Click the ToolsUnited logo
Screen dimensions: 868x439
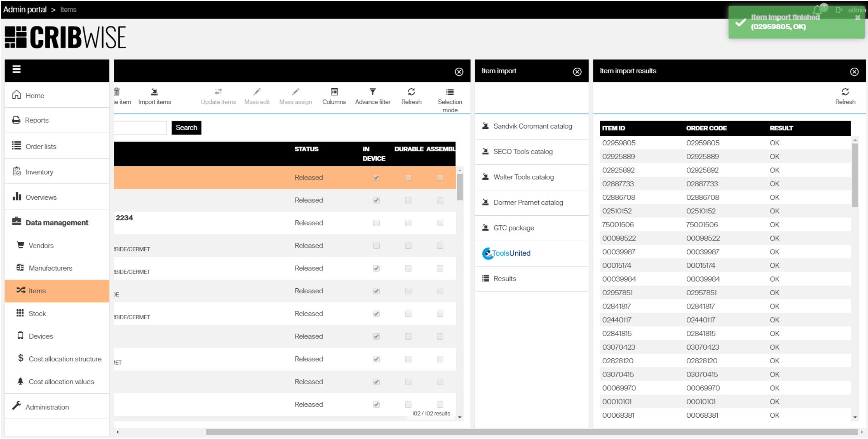[506, 253]
